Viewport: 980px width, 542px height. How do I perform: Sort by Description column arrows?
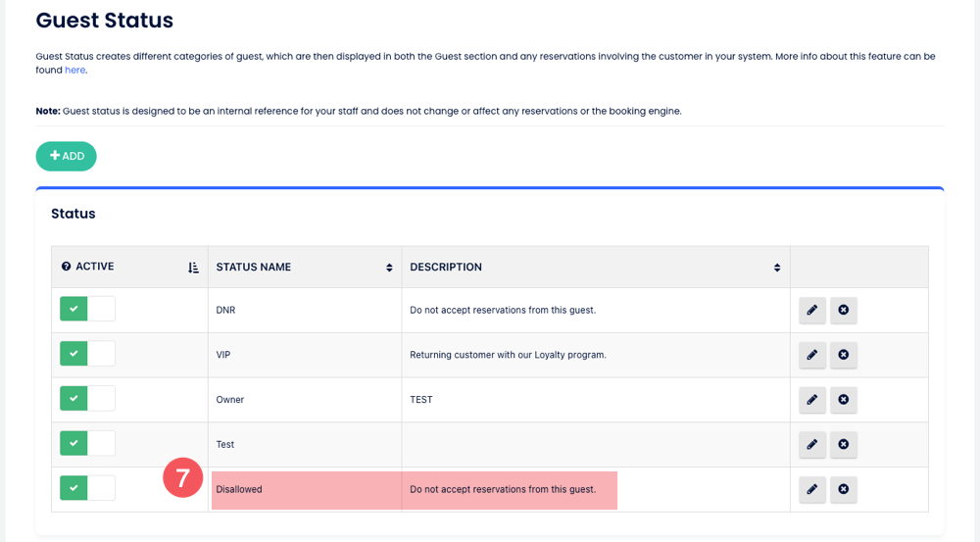point(777,268)
